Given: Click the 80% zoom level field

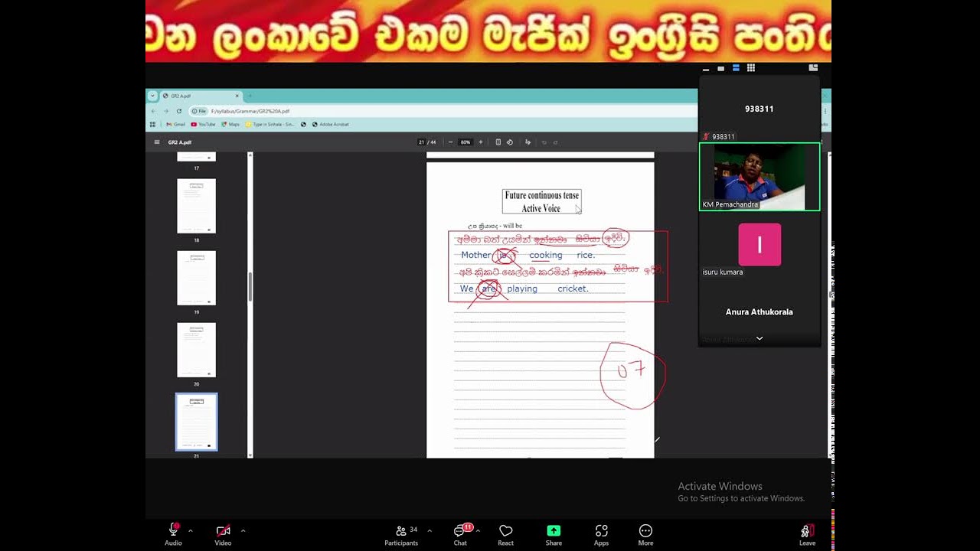Looking at the screenshot, I should pos(465,142).
